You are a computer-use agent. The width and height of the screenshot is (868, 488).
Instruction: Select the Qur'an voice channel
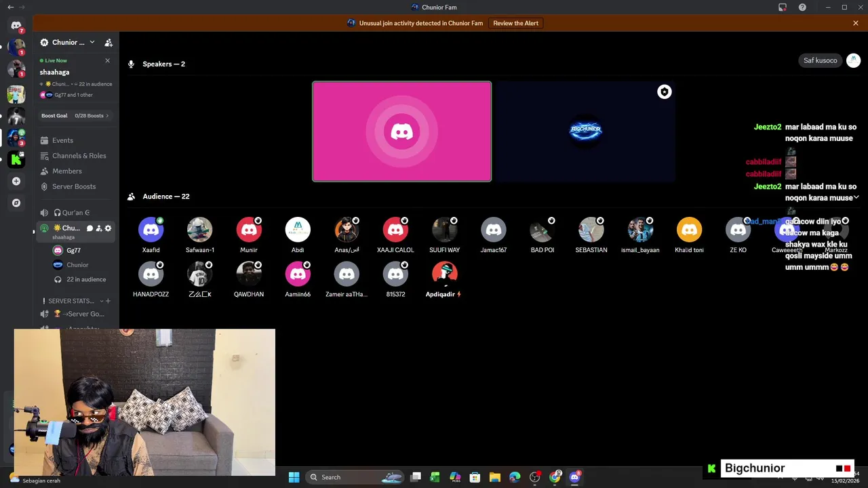(77, 213)
